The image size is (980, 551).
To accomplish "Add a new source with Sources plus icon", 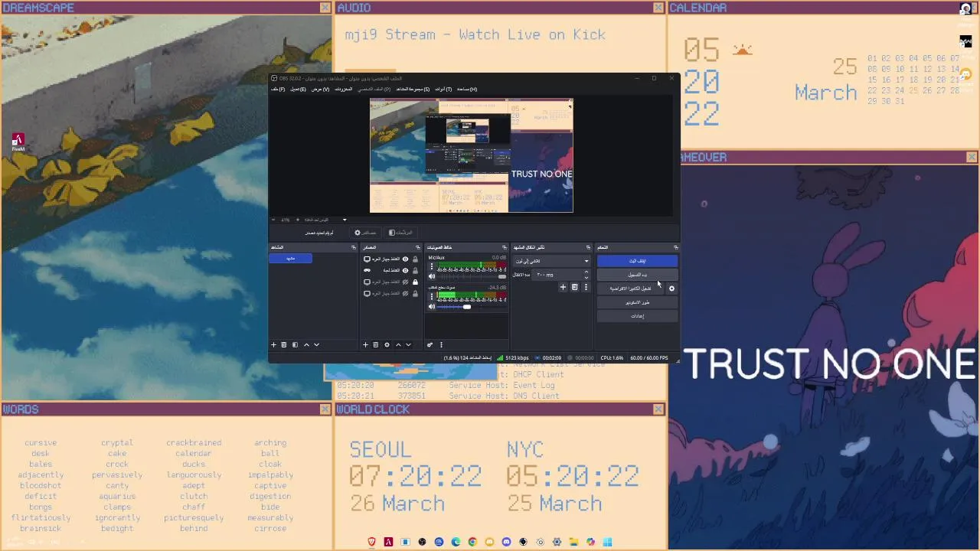I will click(x=365, y=344).
